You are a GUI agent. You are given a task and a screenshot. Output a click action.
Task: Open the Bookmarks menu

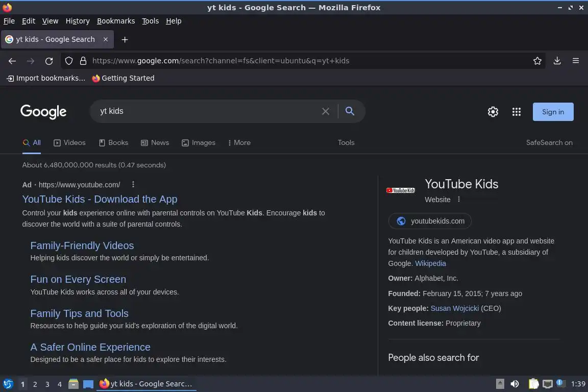[116, 21]
